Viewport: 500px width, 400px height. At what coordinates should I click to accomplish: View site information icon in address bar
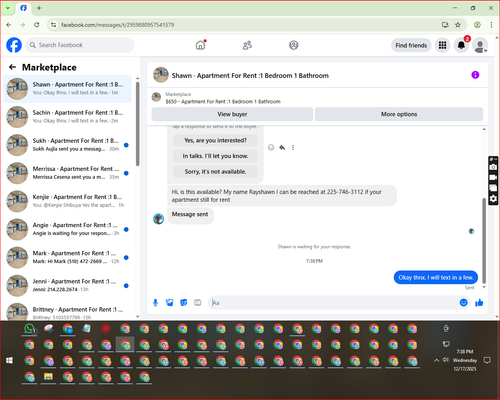pos(53,25)
